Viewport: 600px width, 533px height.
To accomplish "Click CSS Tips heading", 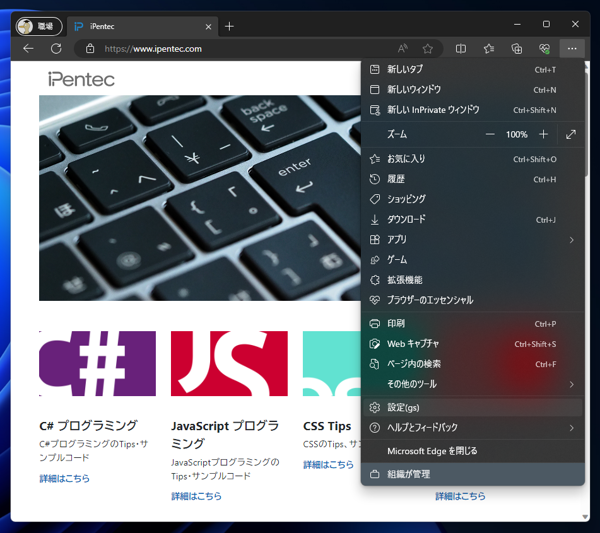I will click(x=327, y=426).
